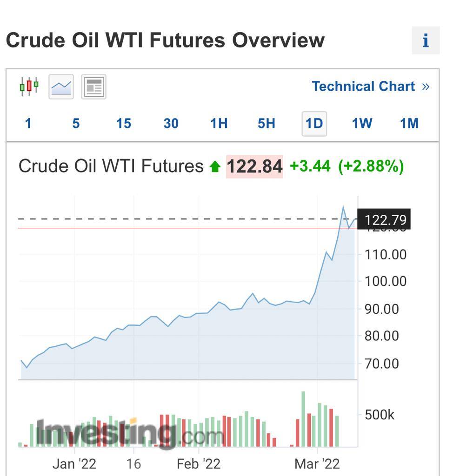This screenshot has height=476, width=453.
Task: Click the green up arrow indicator
Action: coord(215,166)
